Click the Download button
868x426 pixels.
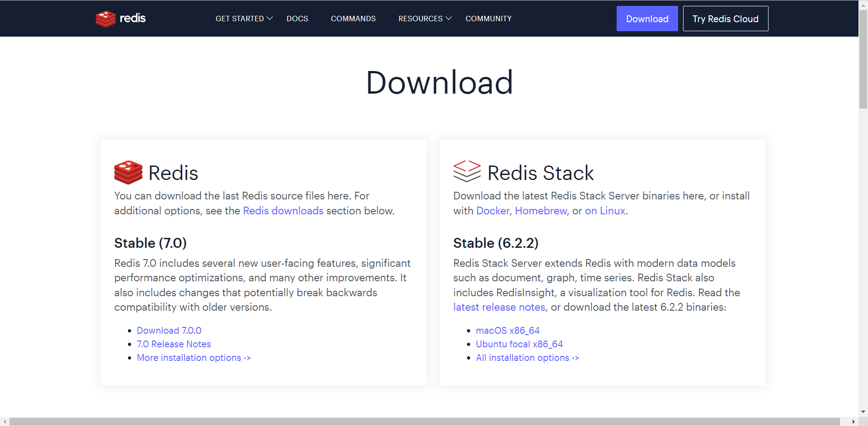click(647, 19)
